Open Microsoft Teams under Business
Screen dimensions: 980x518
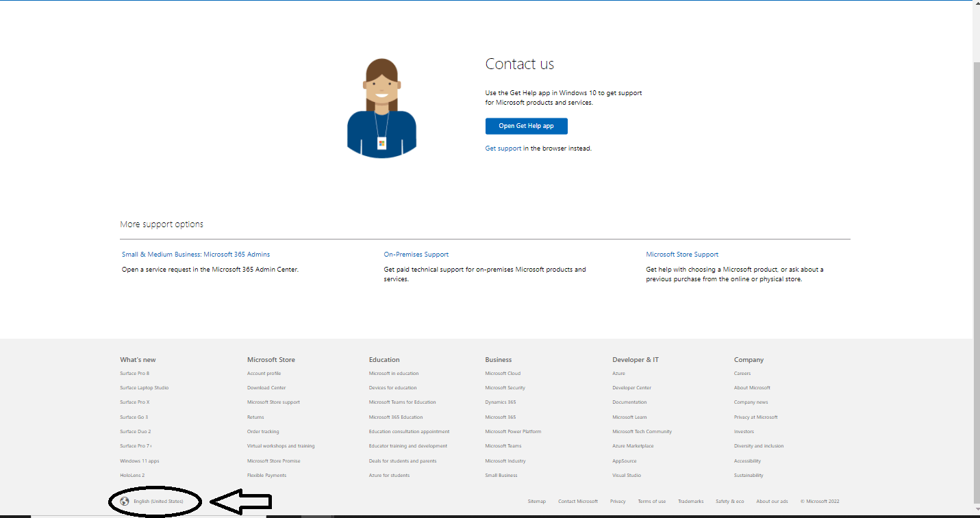[503, 446]
